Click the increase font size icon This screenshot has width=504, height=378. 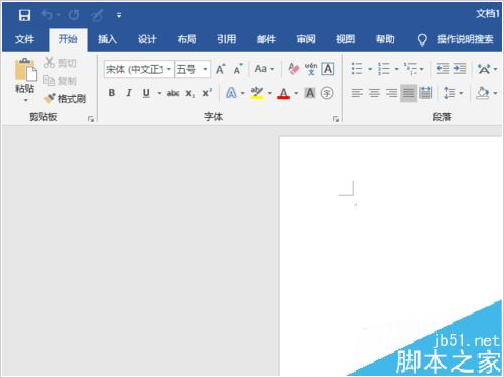pyautogui.click(x=221, y=69)
